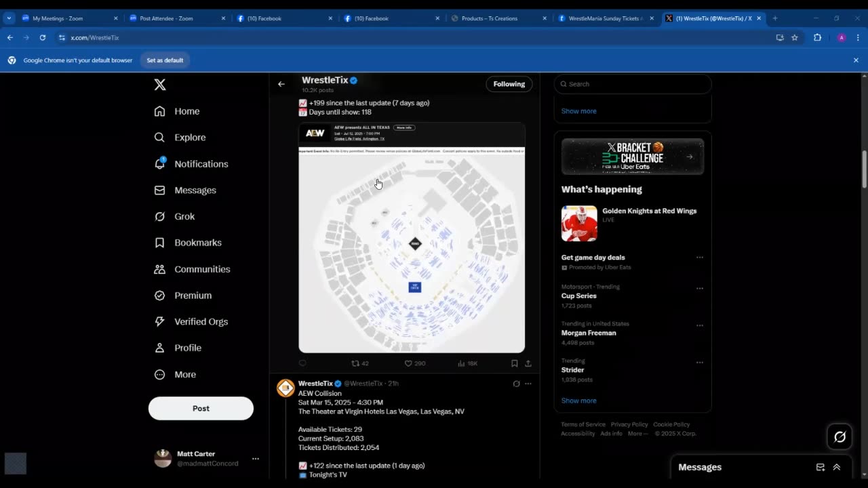Expand the More menu in sidebar
Screen dimensions: 868x488
point(175,375)
